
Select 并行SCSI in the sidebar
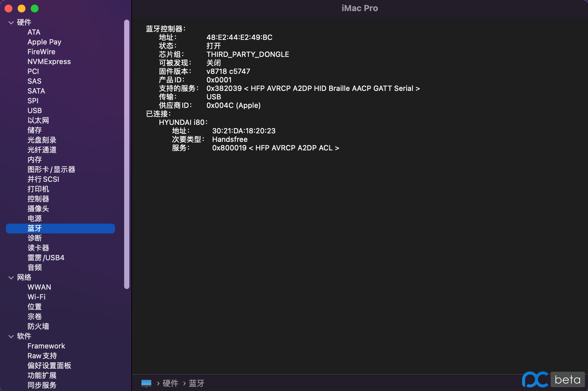(43, 179)
